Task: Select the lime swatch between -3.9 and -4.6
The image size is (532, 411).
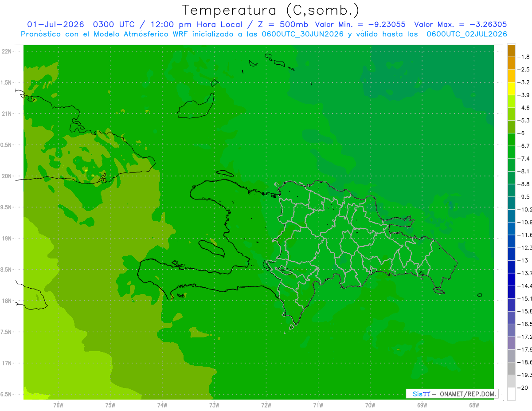Action: (511, 102)
